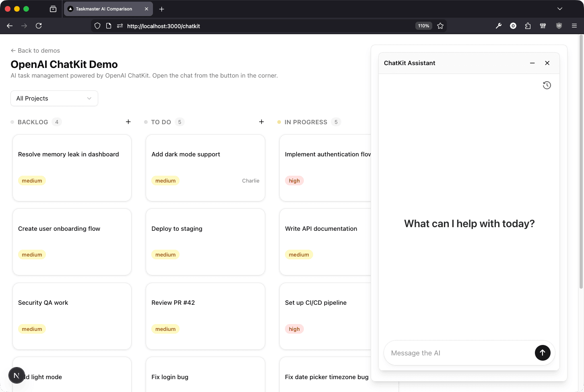Expand the browser list-all-tabs chevron
Image resolution: width=584 pixels, height=392 pixels.
click(x=559, y=8)
